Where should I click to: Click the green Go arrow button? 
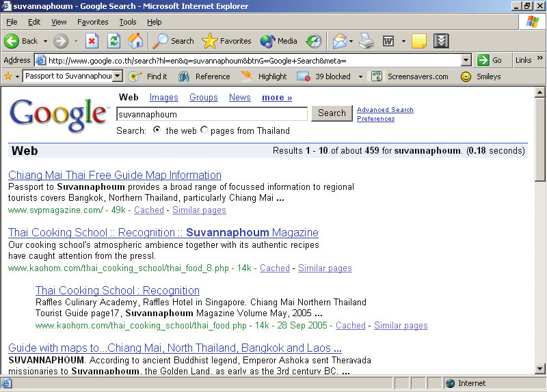tap(483, 60)
